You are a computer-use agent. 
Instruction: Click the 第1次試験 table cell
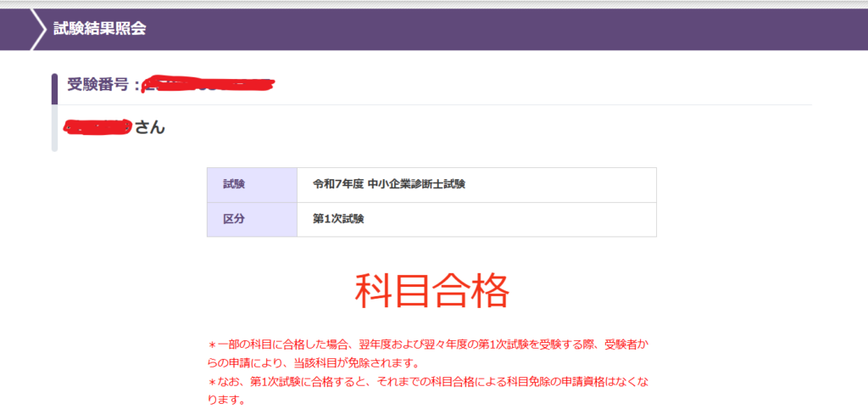(x=339, y=219)
